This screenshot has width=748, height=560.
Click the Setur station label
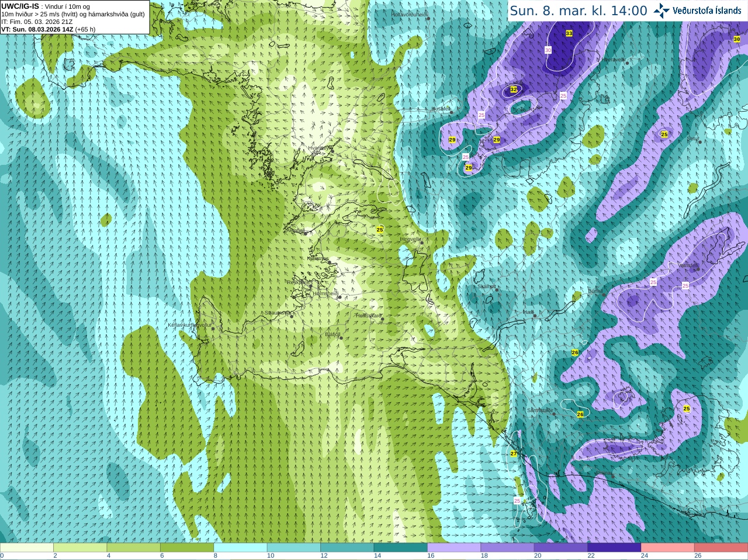point(693,139)
